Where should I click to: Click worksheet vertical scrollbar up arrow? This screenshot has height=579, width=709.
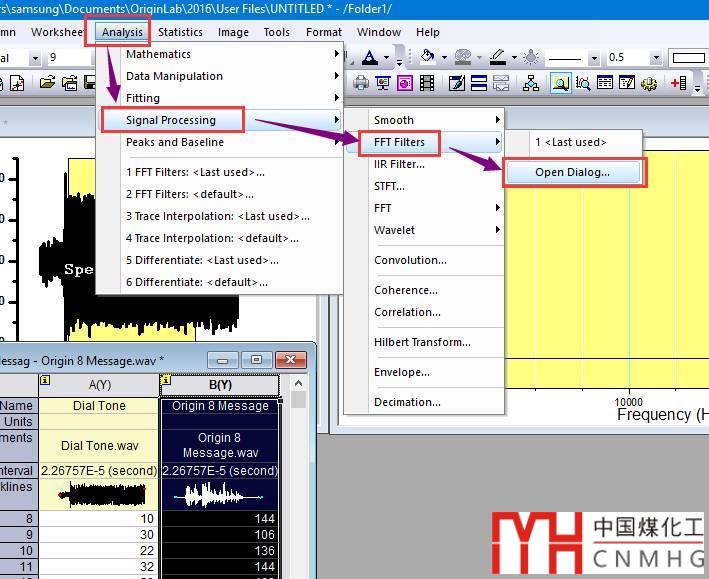pyautogui.click(x=298, y=384)
